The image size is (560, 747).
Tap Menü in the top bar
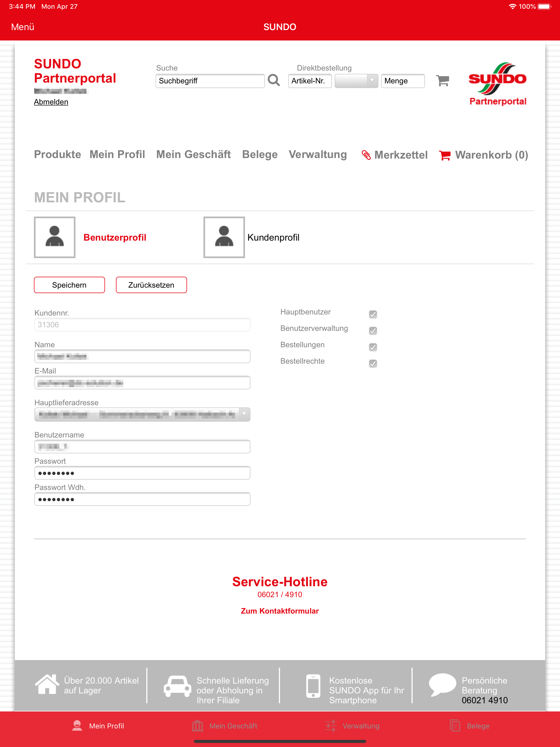coord(23,27)
